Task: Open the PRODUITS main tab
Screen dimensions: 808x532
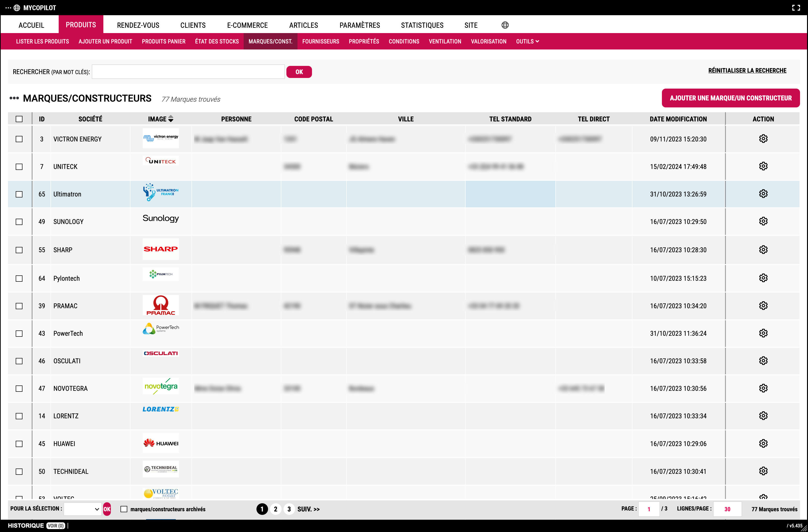Action: click(81, 24)
